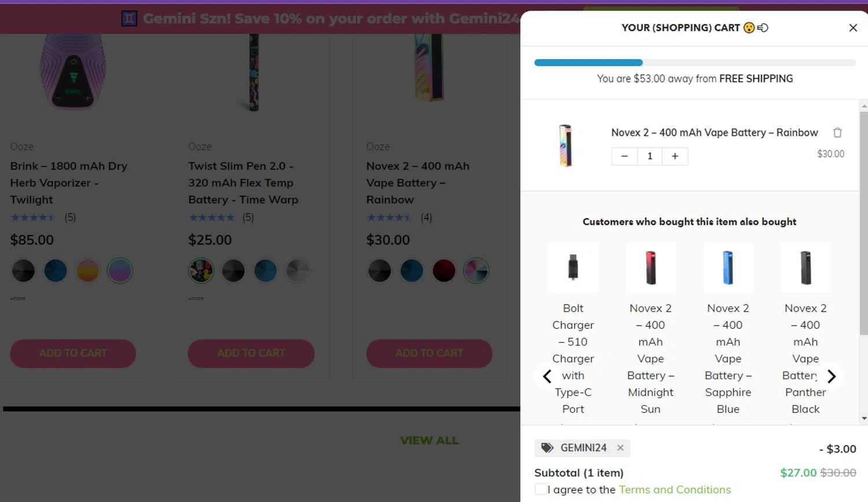This screenshot has width=868, height=502.
Task: Select the Twilight color swatch for Brink
Action: coord(120,270)
